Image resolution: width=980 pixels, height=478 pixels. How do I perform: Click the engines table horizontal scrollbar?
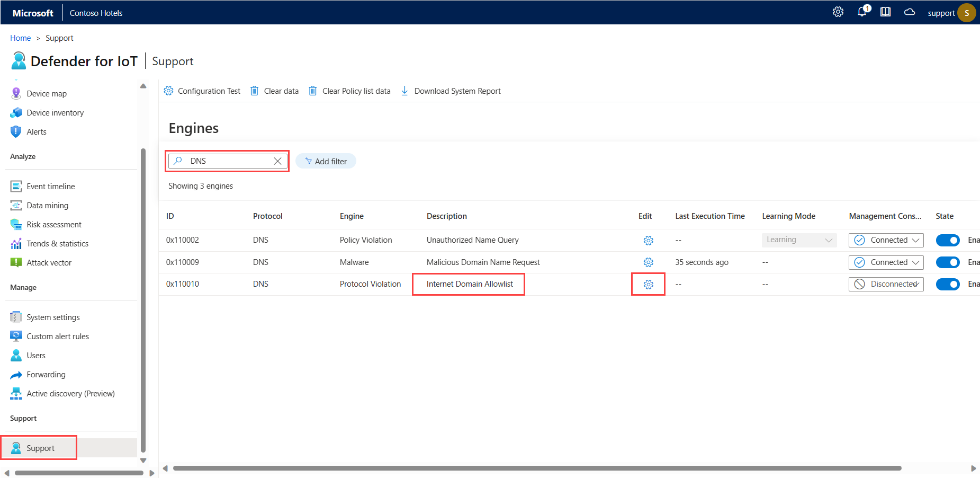[x=537, y=468]
